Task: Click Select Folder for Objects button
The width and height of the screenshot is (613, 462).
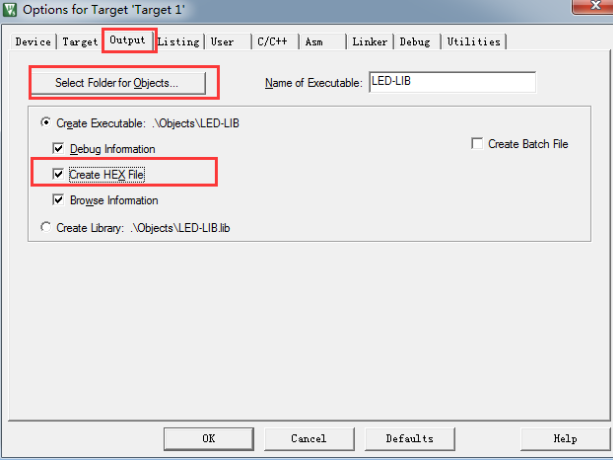Action: pos(118,83)
